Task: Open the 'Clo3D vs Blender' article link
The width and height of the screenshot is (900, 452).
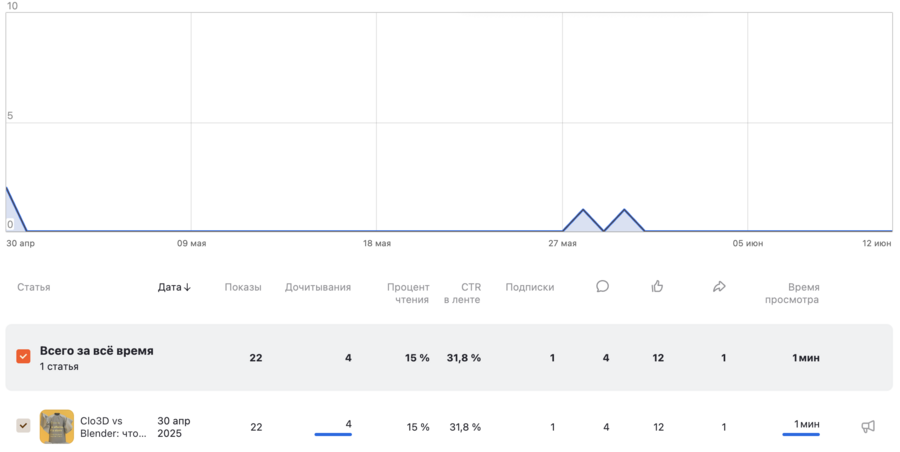Action: 114,427
